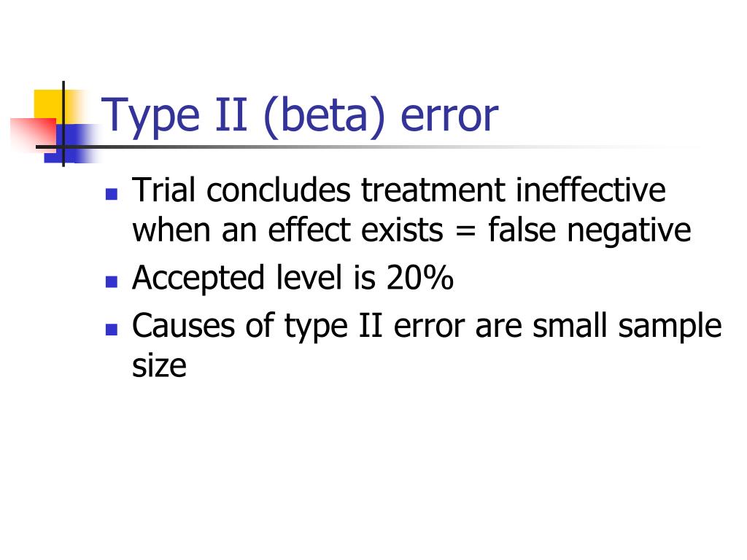
Task: Select the bullet beside 'Causes of type II'
Action: [112, 330]
